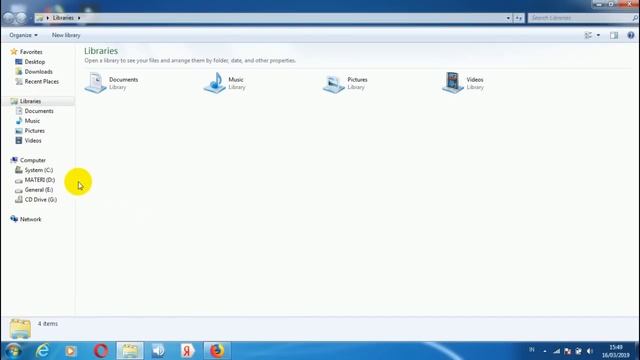Select Computer in the navigation pane
This screenshot has height=360, width=640.
click(33, 160)
